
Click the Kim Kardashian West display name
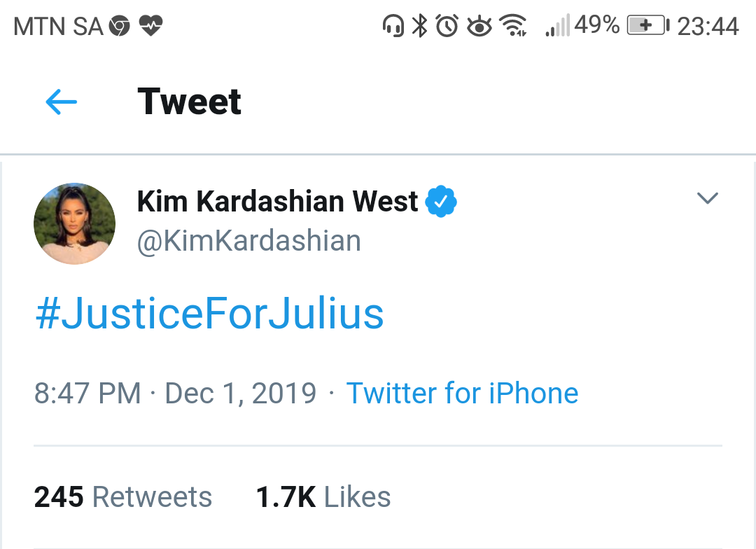(x=277, y=202)
